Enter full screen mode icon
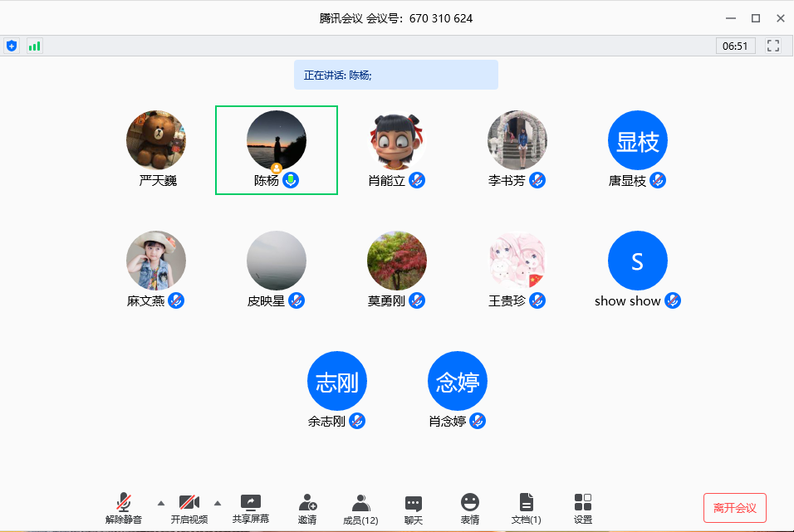 pos(772,46)
